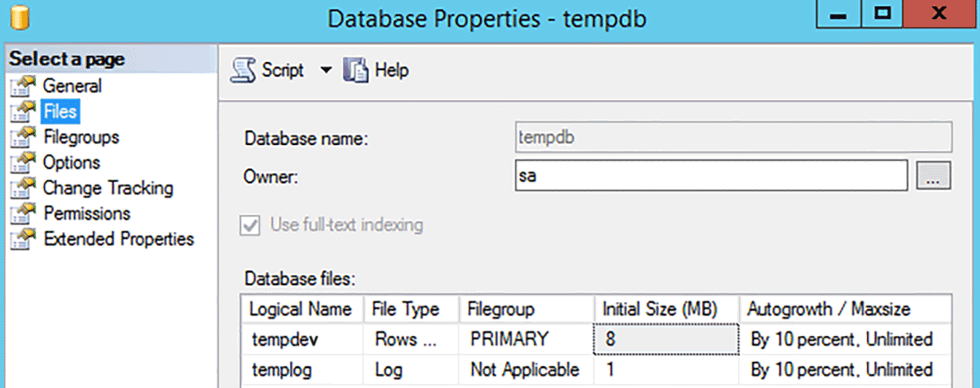Screen dimensions: 980x388
Task: Click the Help button label
Action: (x=392, y=70)
